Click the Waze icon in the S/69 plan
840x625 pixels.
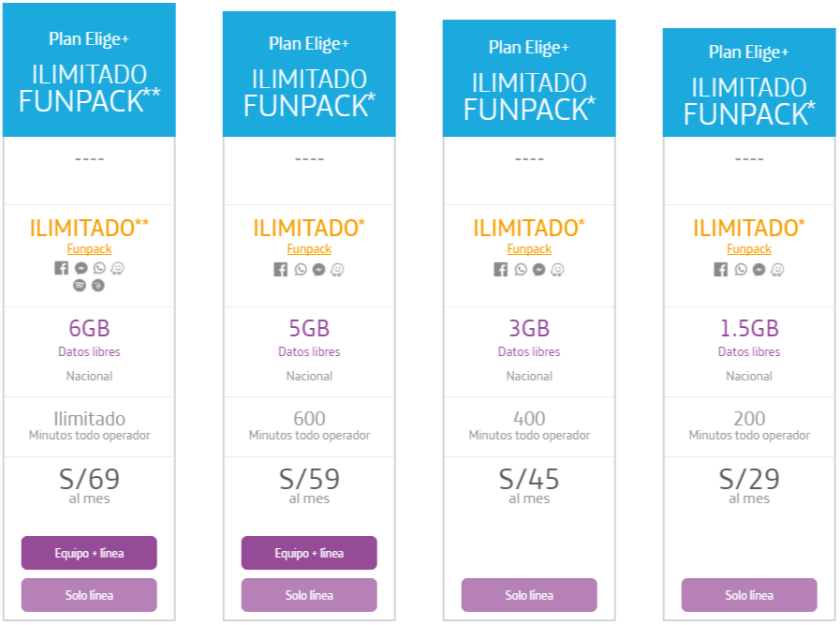[x=117, y=268]
